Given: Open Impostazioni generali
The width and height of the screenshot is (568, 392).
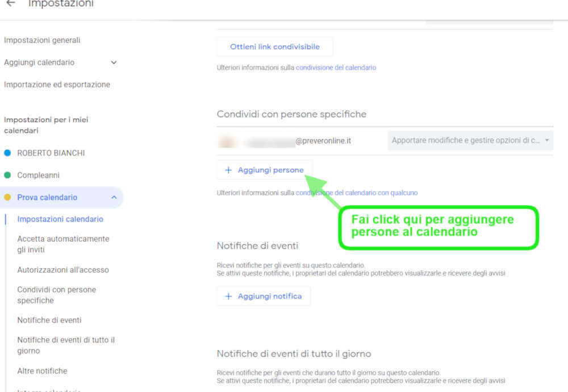Looking at the screenshot, I should [42, 40].
